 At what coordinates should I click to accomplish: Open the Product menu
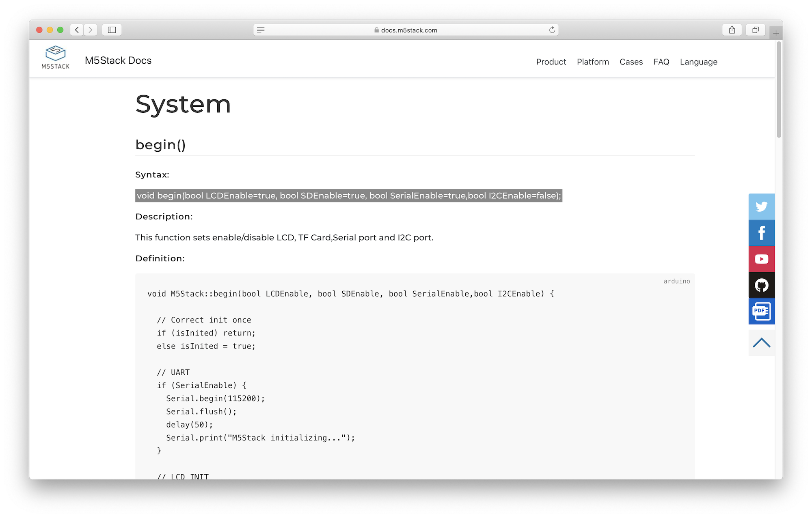pos(551,62)
